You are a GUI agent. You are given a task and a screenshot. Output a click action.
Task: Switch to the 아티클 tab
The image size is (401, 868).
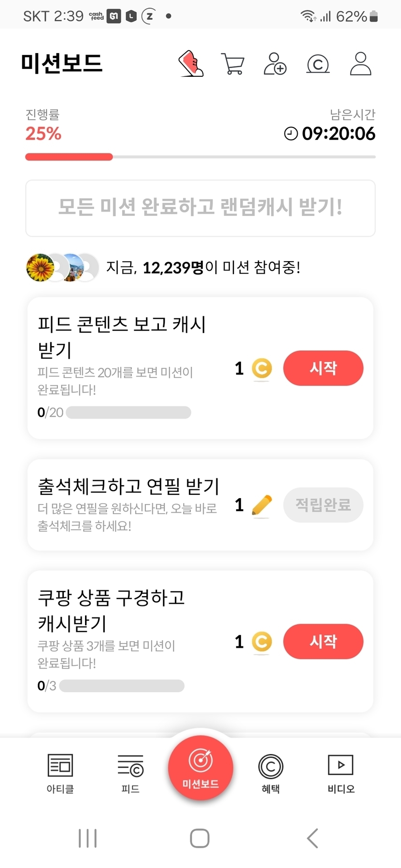(60, 773)
